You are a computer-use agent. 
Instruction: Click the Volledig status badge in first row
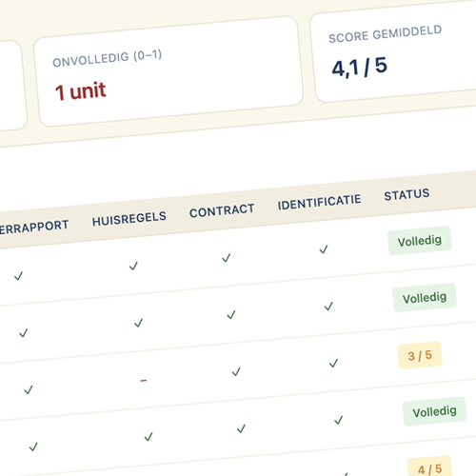point(420,241)
